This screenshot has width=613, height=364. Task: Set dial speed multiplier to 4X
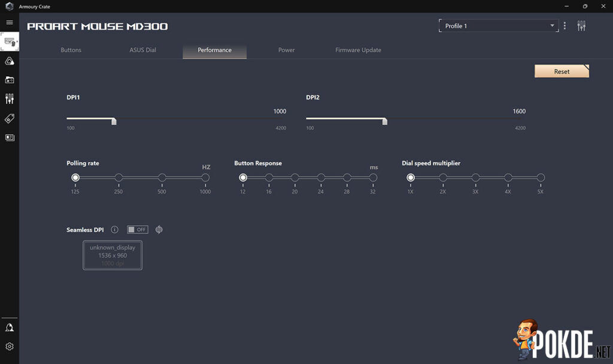508,177
